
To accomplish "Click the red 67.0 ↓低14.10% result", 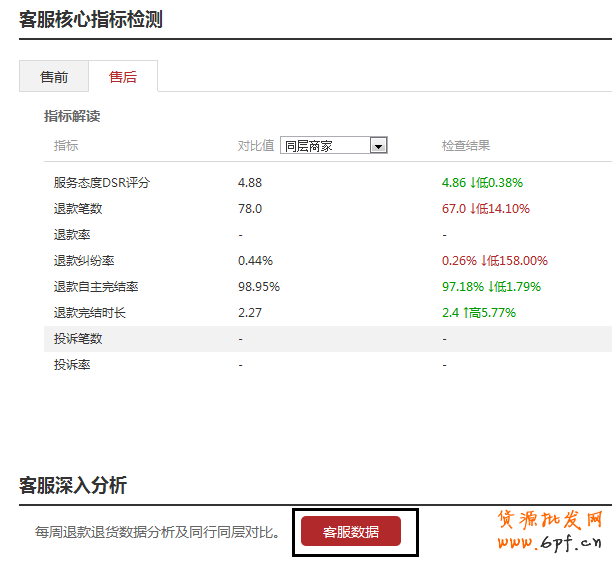I will tap(485, 209).
